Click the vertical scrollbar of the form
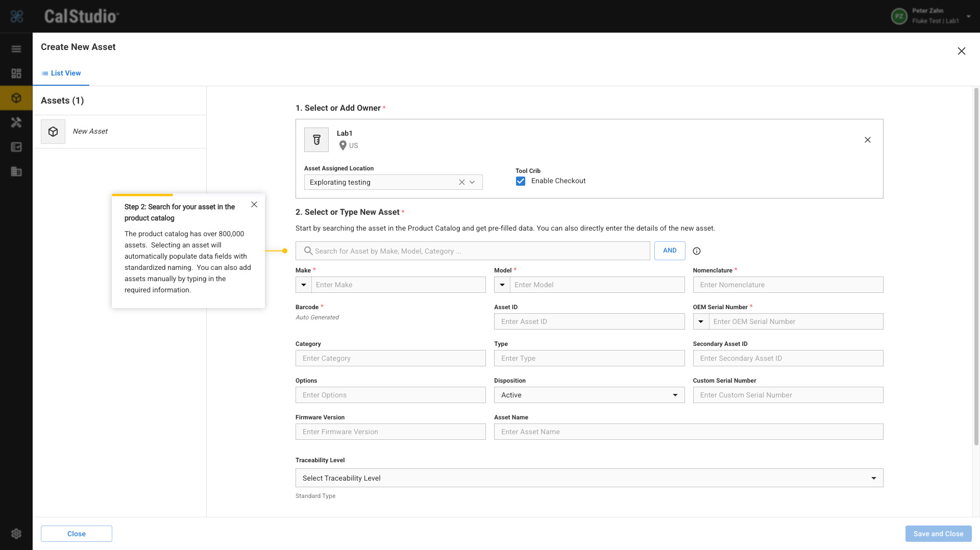980x550 pixels. point(976,265)
